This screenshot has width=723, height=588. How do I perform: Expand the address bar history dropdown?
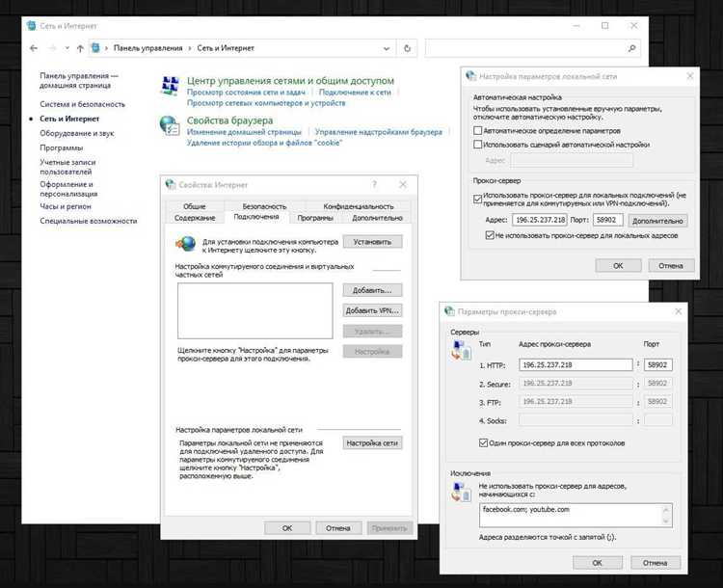[x=387, y=48]
